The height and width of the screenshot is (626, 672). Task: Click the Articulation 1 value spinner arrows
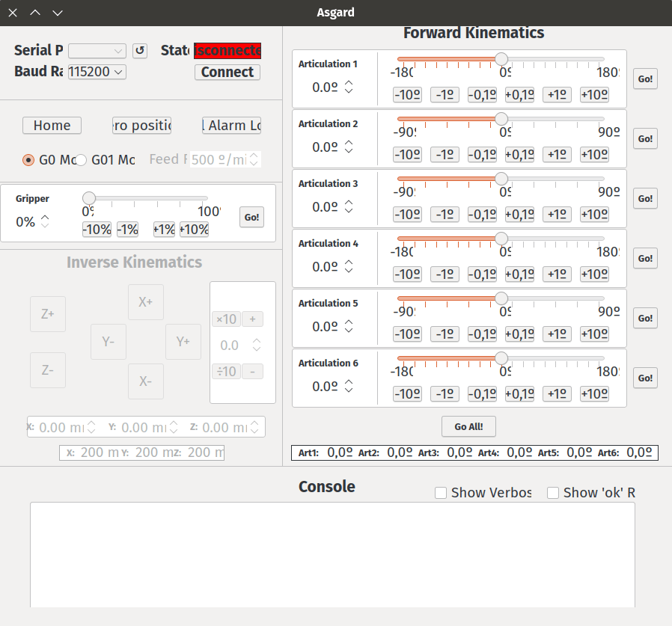tap(349, 88)
